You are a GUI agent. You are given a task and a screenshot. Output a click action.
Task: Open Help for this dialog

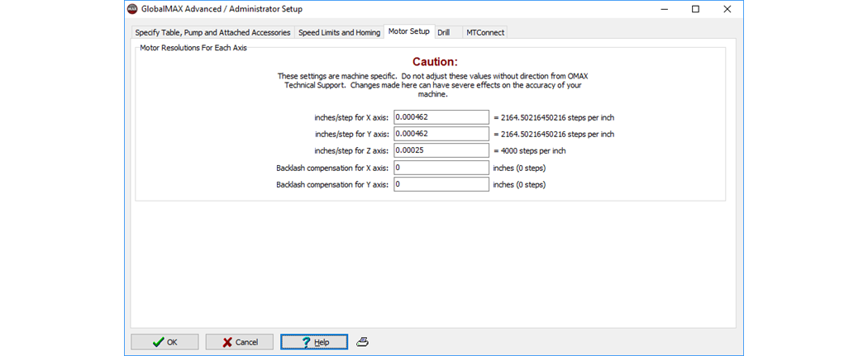[x=314, y=342]
